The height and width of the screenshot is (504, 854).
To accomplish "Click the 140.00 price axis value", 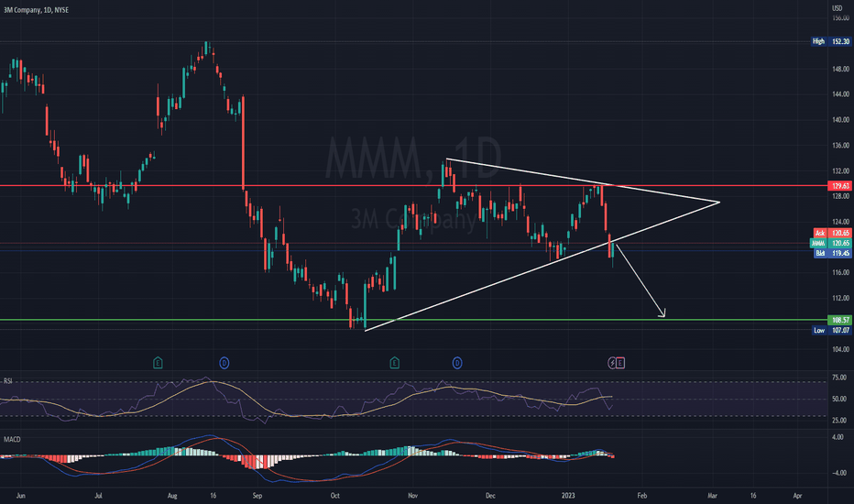I will 840,120.
